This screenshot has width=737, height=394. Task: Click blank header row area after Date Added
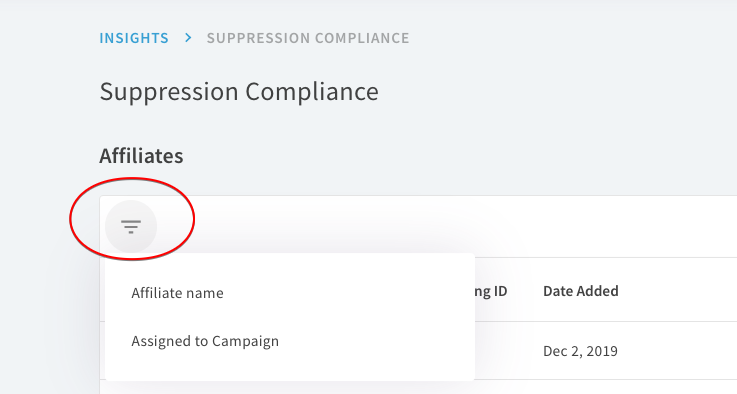point(678,291)
